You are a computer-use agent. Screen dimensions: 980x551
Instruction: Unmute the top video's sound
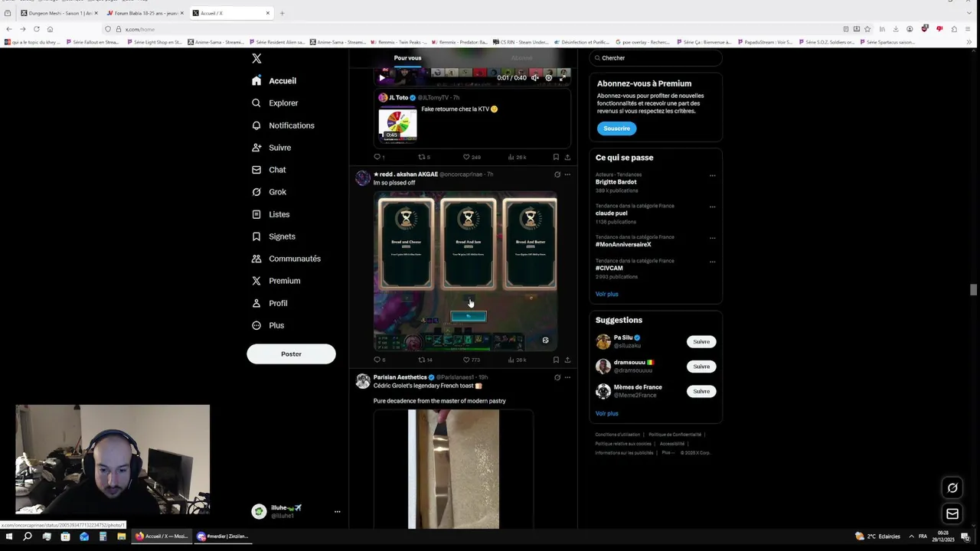[x=535, y=77]
